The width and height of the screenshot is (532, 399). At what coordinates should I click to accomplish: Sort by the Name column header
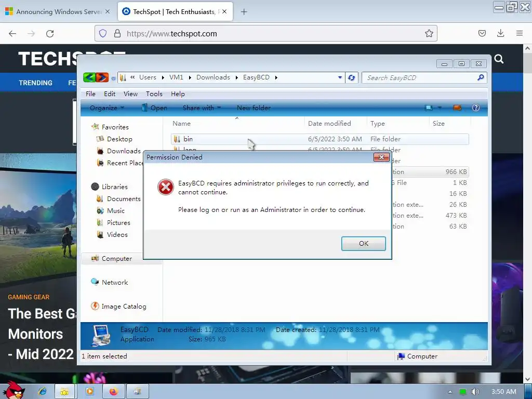pyautogui.click(x=237, y=124)
